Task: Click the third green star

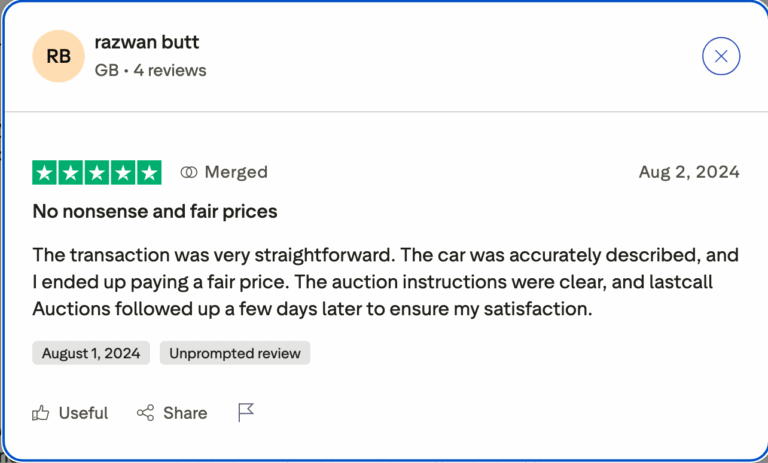Action: point(97,172)
